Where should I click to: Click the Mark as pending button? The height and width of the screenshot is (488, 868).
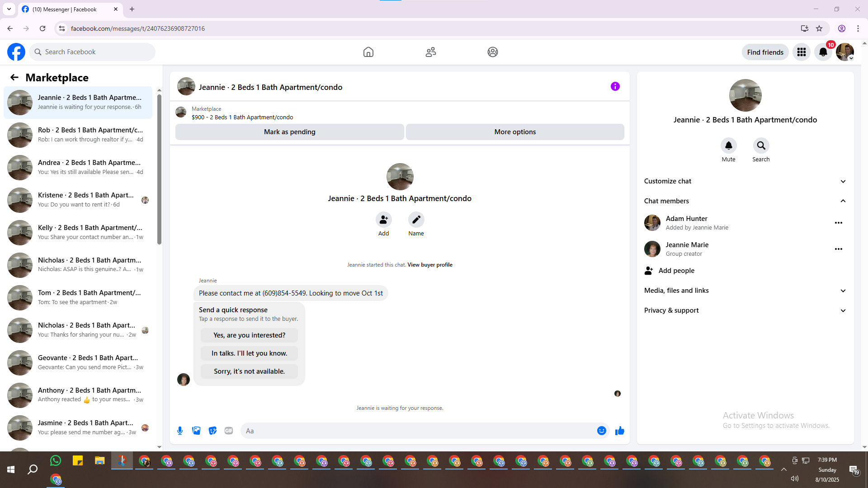click(x=289, y=132)
